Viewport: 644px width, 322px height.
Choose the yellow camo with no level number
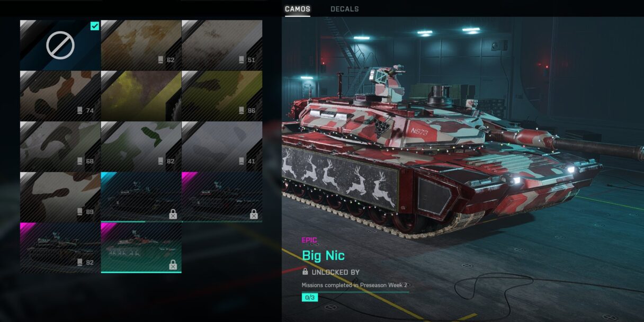pyautogui.click(x=141, y=96)
